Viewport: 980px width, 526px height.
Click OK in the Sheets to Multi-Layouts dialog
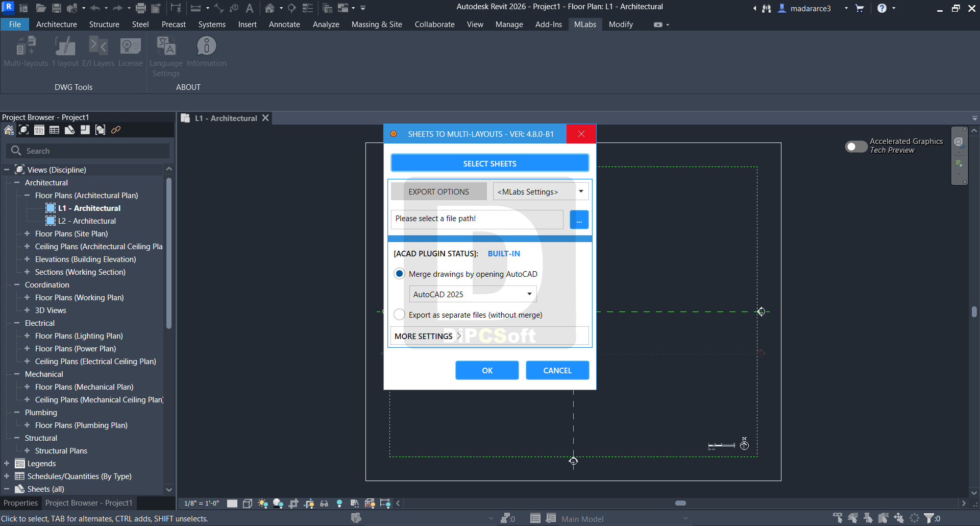(x=487, y=370)
